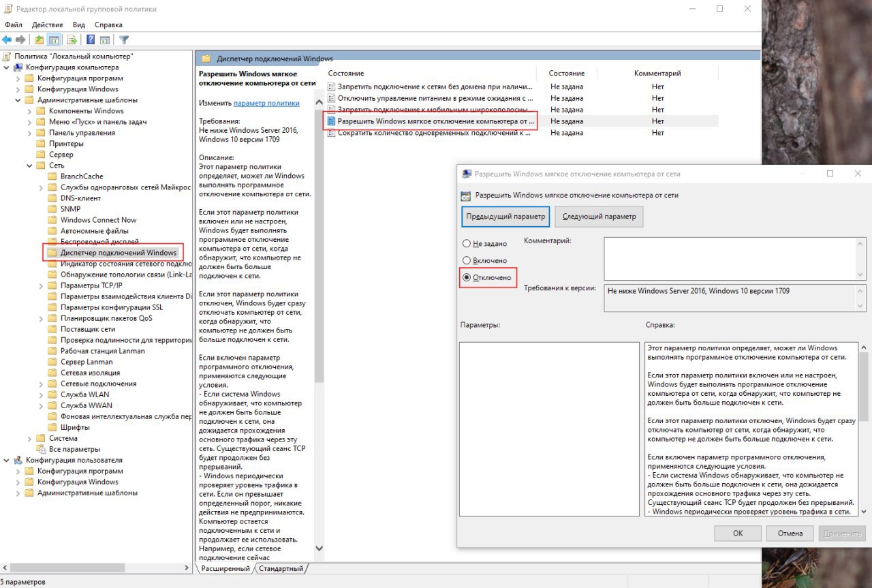Screen dimensions: 872x588
Task: Click the Отмена button
Action: click(x=790, y=533)
